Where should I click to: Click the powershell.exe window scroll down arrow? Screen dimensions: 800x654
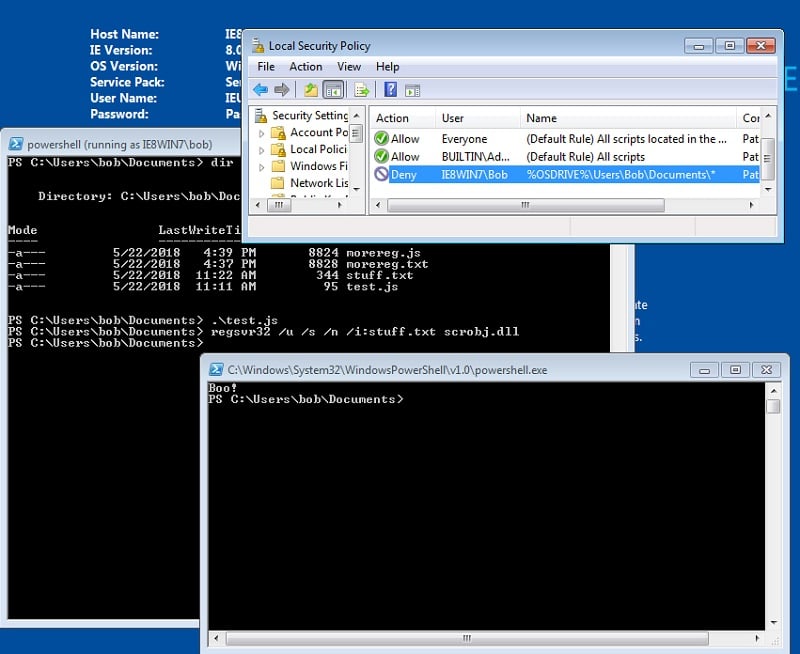pos(774,622)
